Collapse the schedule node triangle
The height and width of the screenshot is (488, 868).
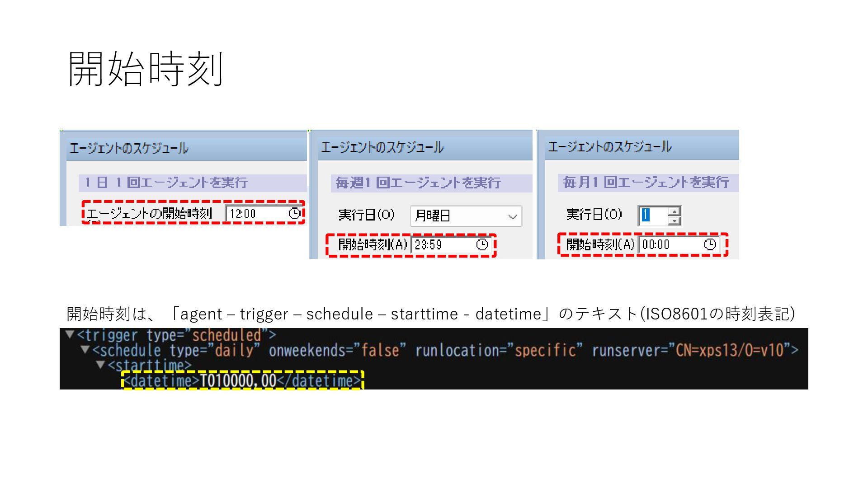coord(85,349)
